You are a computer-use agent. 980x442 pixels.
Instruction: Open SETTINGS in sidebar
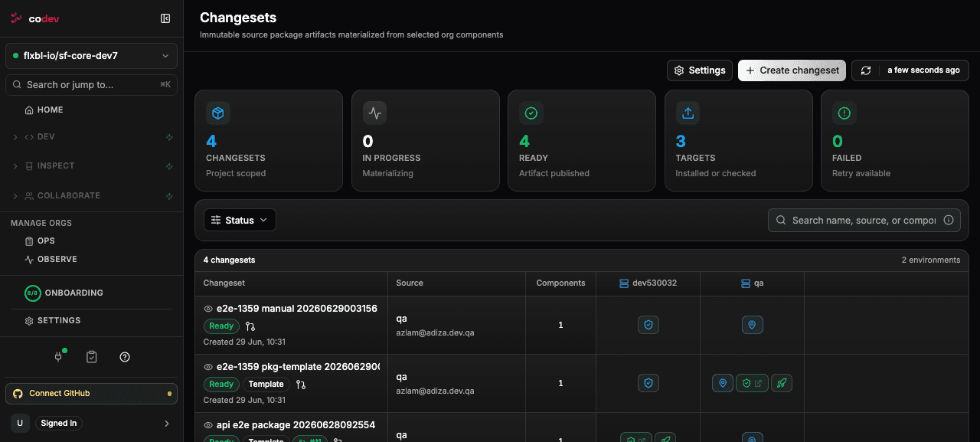53,320
